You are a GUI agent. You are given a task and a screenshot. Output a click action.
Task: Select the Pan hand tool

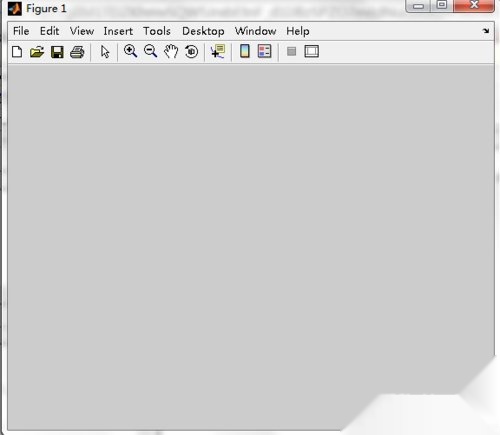pos(171,52)
